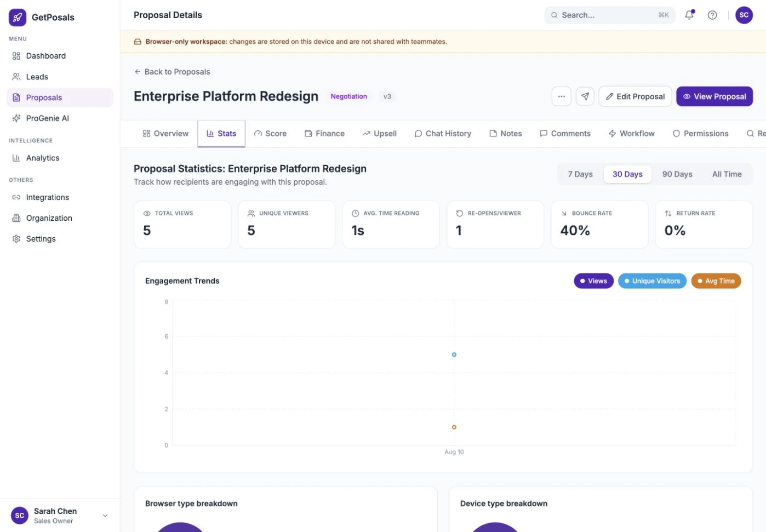Click the search magnifier icon
The image size is (766, 532).
[x=555, y=15]
